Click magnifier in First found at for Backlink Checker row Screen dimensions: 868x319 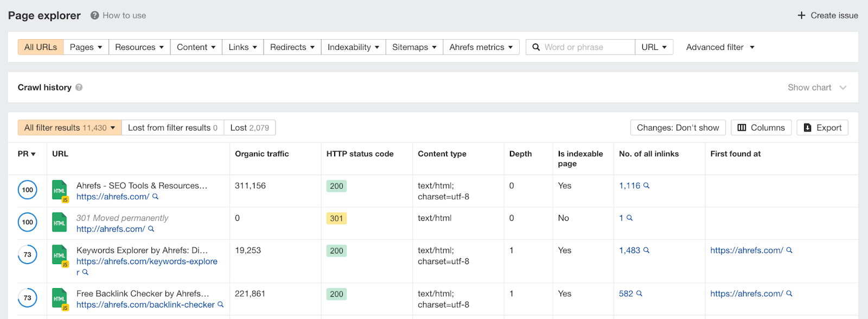pyautogui.click(x=789, y=294)
